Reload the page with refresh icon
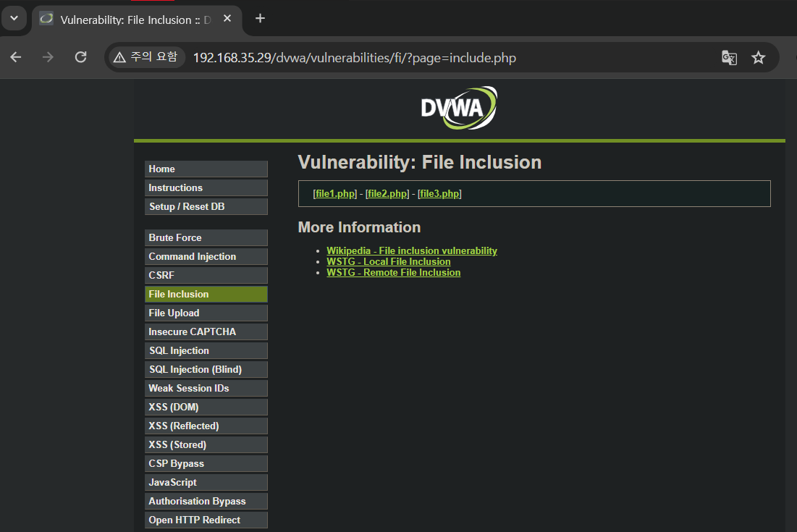The width and height of the screenshot is (797, 532). click(81, 57)
